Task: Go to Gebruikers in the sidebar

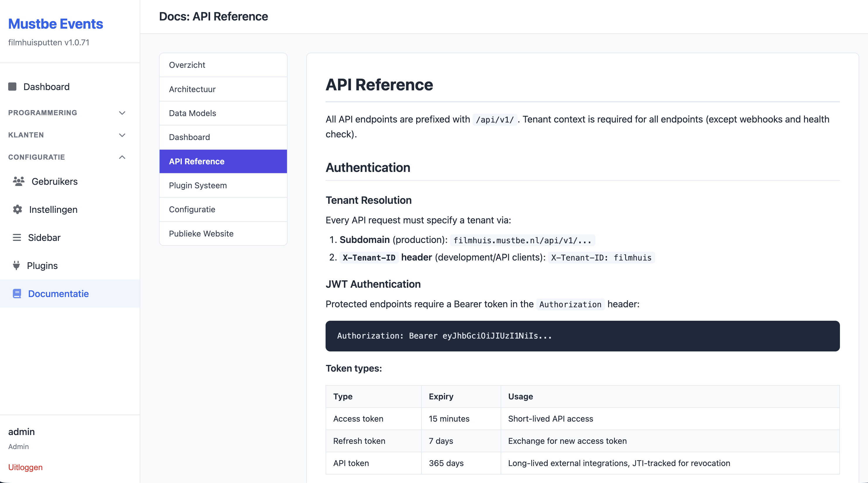Action: click(70, 181)
